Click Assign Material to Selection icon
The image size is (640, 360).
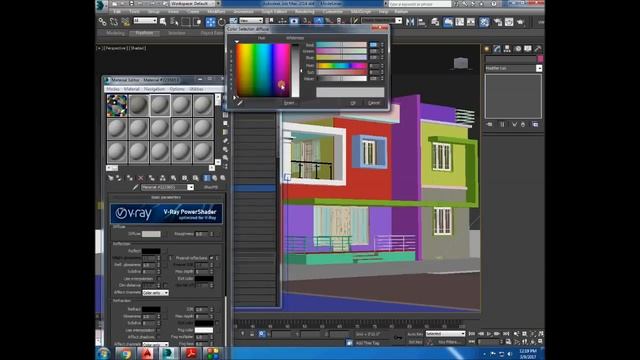click(x=130, y=178)
